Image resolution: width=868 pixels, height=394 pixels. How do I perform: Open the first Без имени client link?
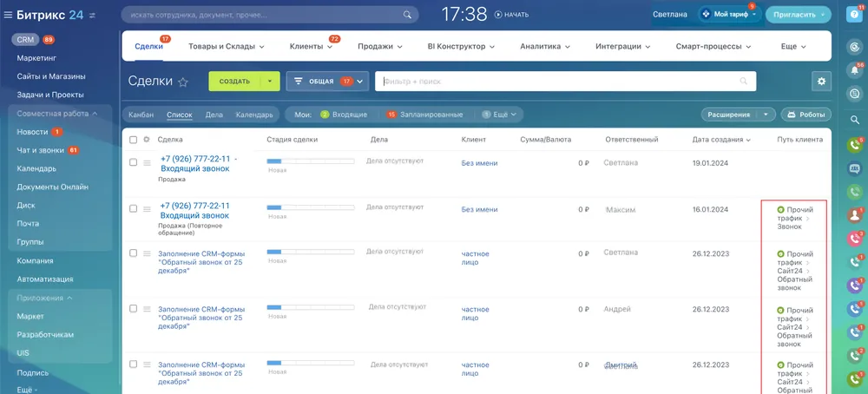(x=479, y=162)
